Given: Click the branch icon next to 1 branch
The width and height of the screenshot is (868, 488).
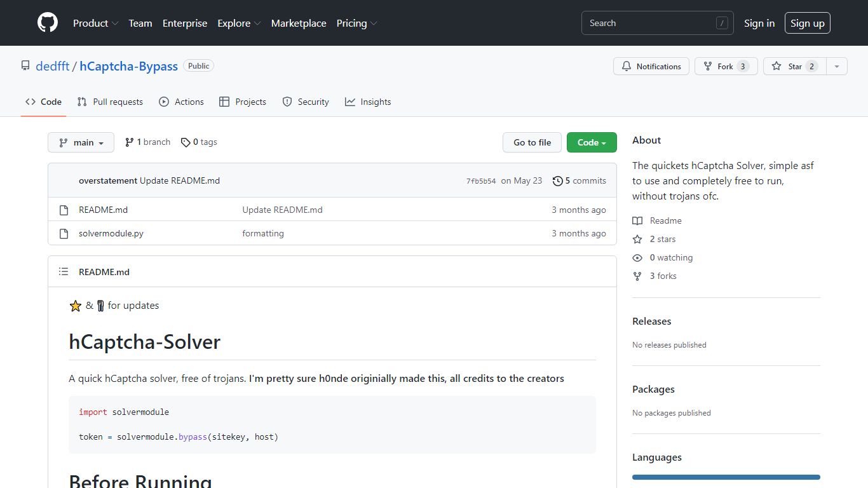Looking at the screenshot, I should pyautogui.click(x=130, y=142).
